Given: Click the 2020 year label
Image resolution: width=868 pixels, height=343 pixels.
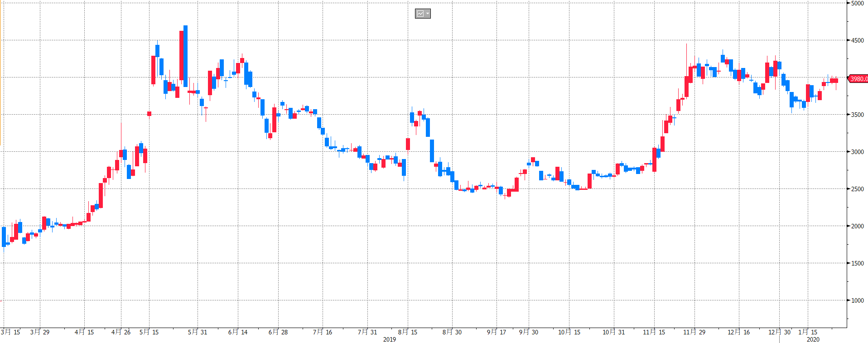Looking at the screenshot, I should [x=813, y=339].
